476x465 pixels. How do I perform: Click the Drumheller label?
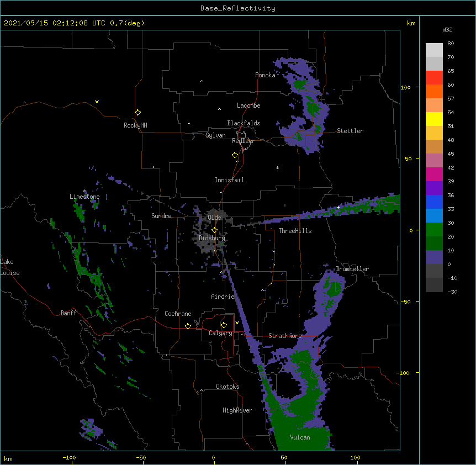click(x=352, y=269)
